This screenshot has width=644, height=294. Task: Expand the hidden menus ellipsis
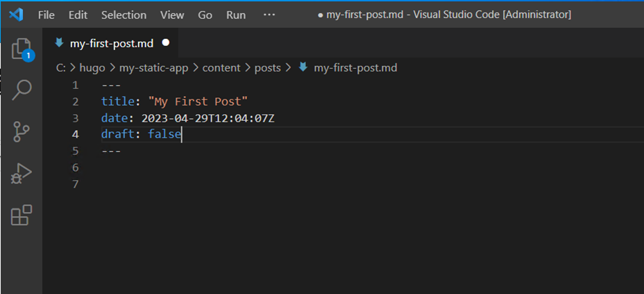pos(269,15)
